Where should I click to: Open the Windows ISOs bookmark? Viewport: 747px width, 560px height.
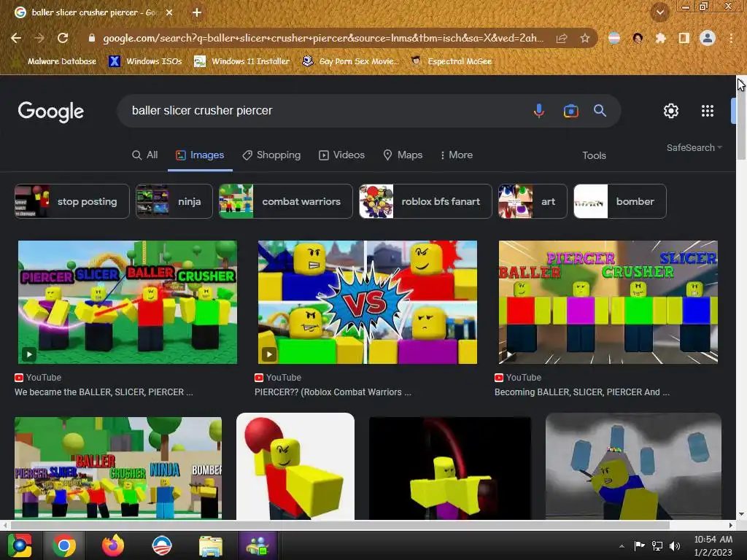[x=146, y=61]
